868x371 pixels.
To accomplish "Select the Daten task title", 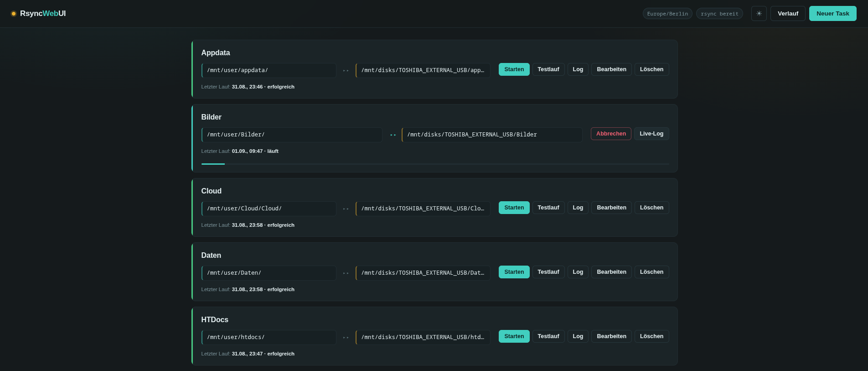I will pos(211,256).
